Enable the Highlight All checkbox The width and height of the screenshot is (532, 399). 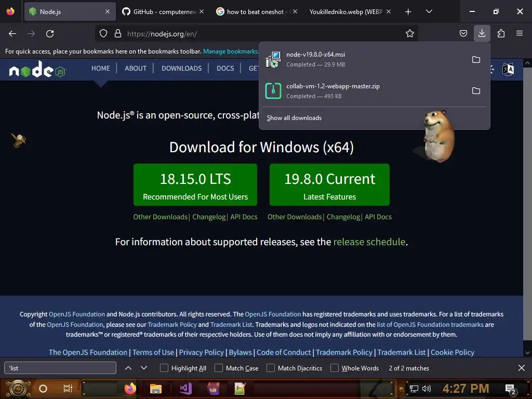click(x=164, y=368)
